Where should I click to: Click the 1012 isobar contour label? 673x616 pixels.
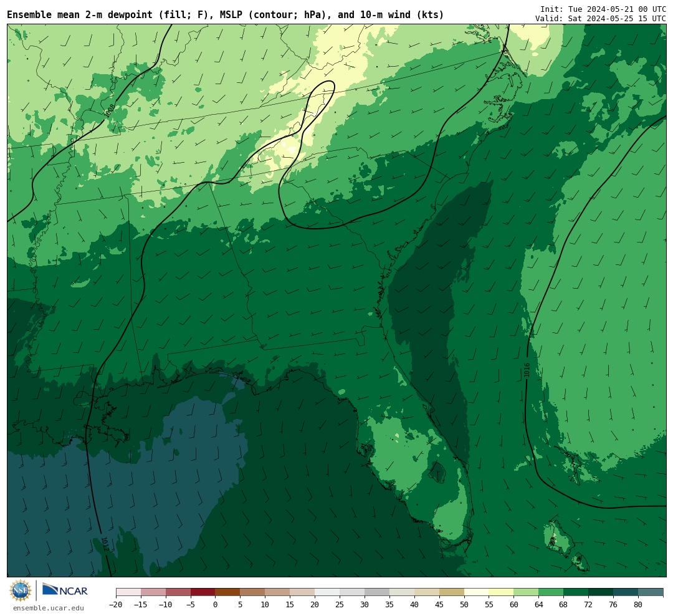(105, 544)
